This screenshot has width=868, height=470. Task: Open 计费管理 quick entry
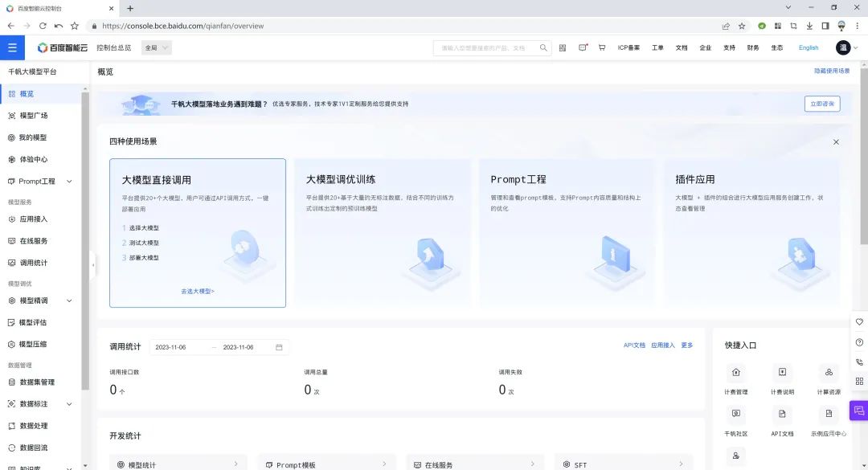735,378
